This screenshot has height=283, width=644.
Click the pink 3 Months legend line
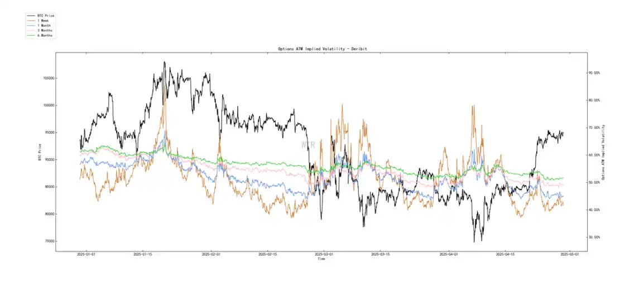click(31, 31)
